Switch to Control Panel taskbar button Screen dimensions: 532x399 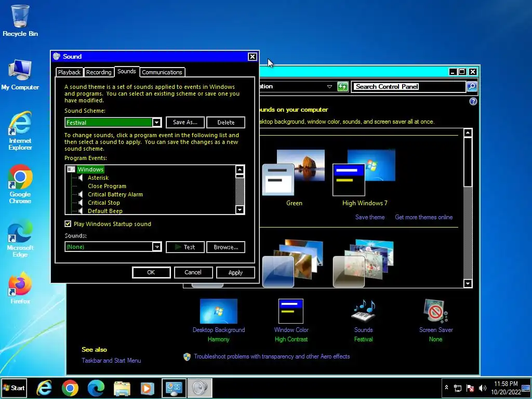click(x=174, y=388)
